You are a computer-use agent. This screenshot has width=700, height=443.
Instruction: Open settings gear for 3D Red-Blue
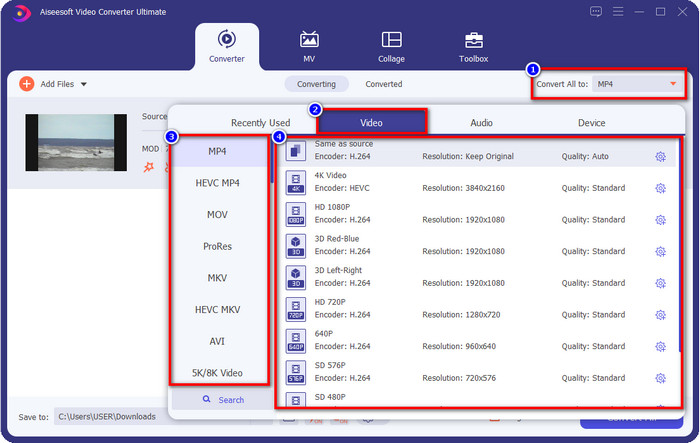660,252
